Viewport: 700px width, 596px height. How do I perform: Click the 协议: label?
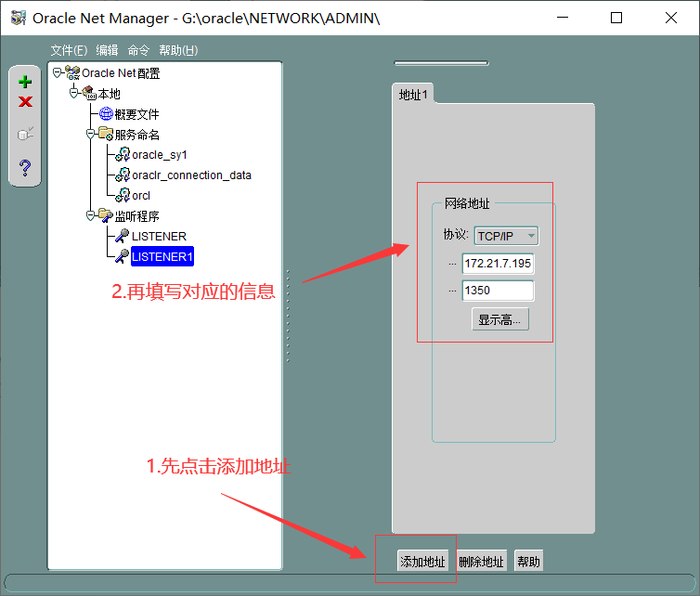point(455,234)
